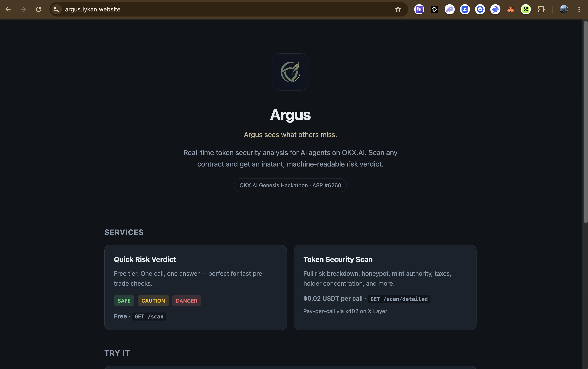Viewport: 588px width, 369px height.
Task: Reload the Argus page
Action: coord(38,9)
